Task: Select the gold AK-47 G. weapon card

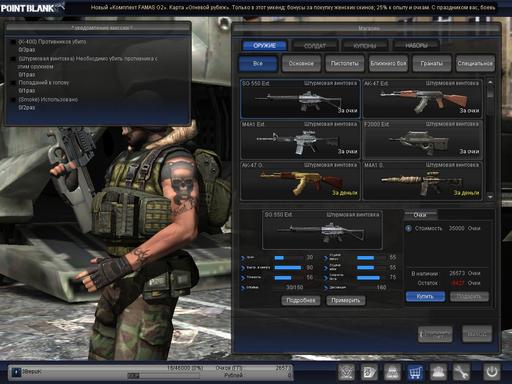Action: point(300,181)
